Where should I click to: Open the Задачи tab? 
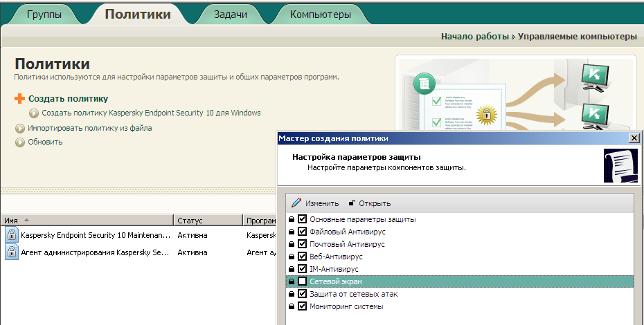point(231,15)
